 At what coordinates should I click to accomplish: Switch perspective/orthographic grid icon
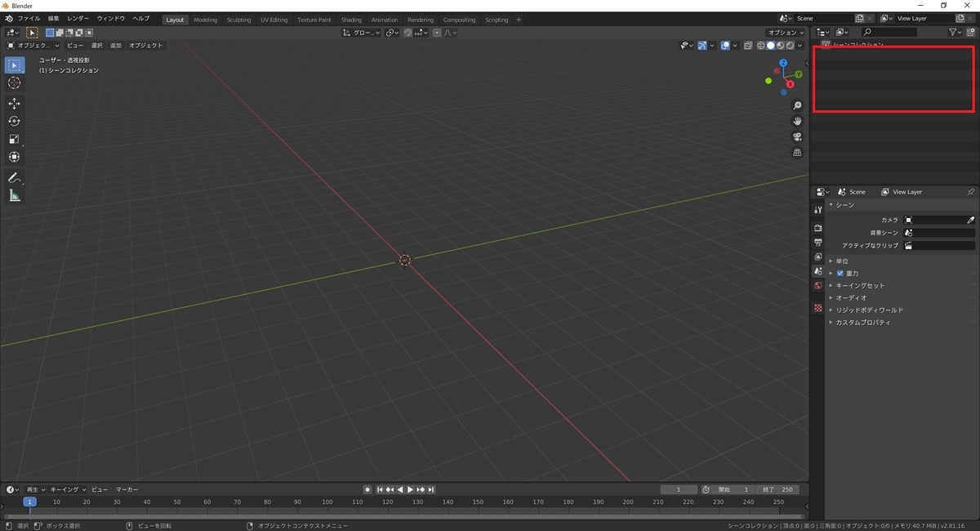[798, 152]
